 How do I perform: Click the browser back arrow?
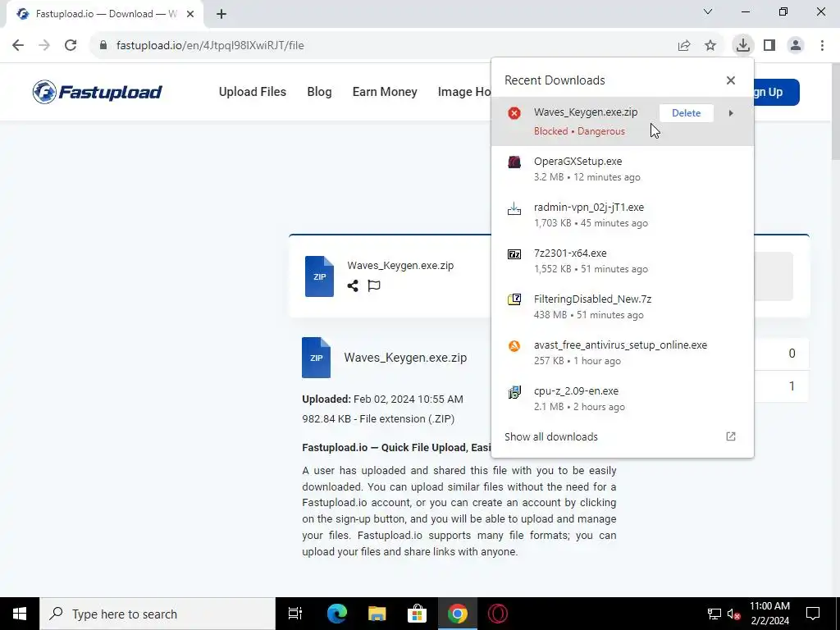coord(18,45)
